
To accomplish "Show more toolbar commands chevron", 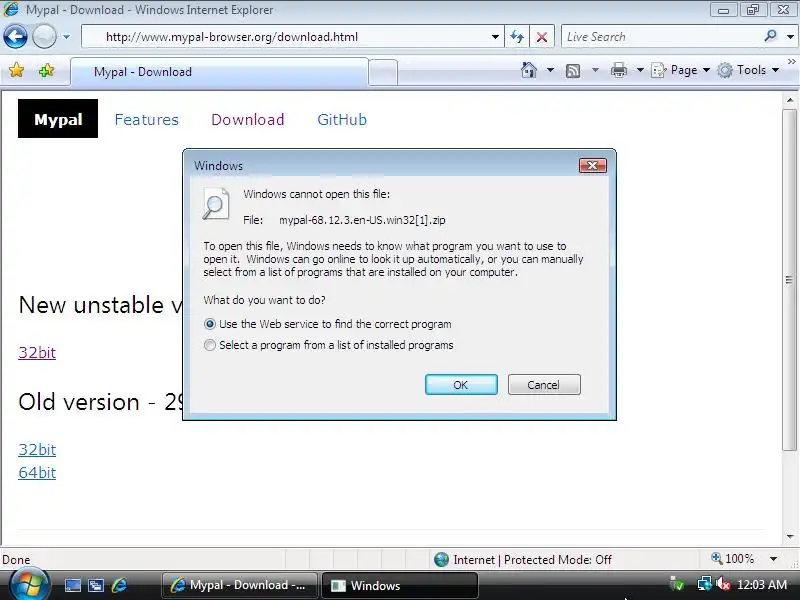I will pyautogui.click(x=792, y=61).
